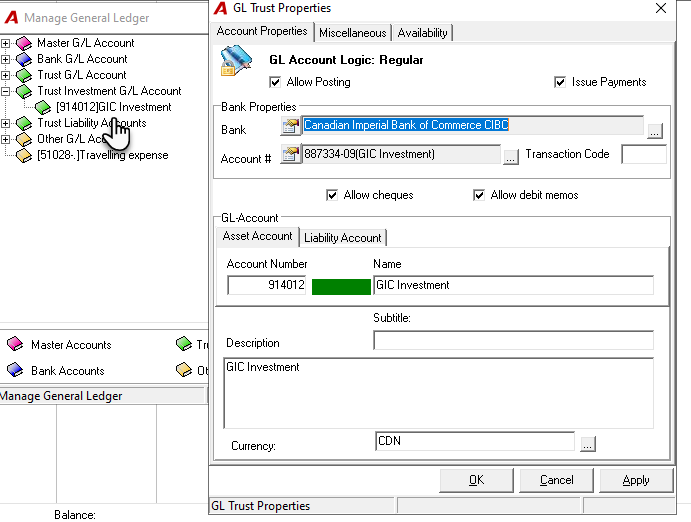
Task: Select the Asset Account tab
Action: pyautogui.click(x=257, y=236)
